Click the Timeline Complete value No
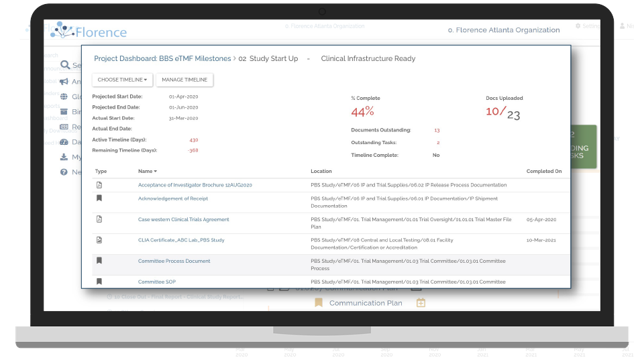The image size is (644, 362). point(436,155)
